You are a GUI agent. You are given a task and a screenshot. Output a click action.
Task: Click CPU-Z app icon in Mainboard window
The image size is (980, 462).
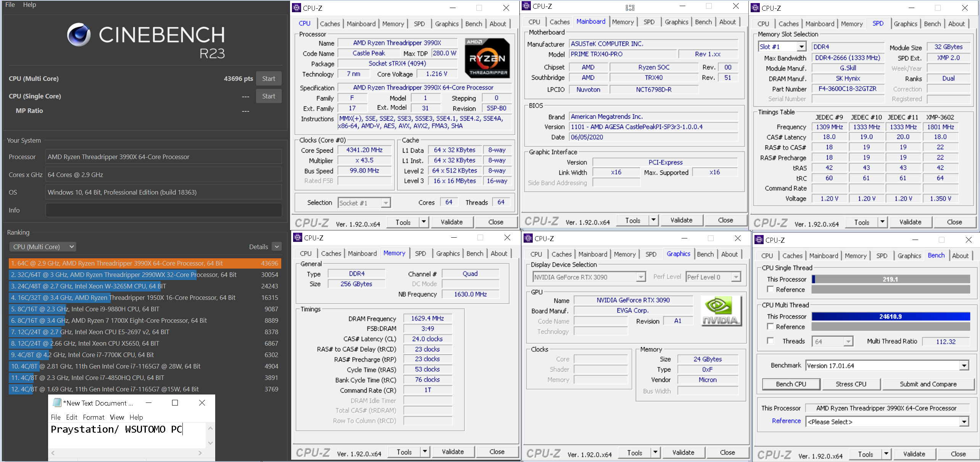(x=527, y=6)
